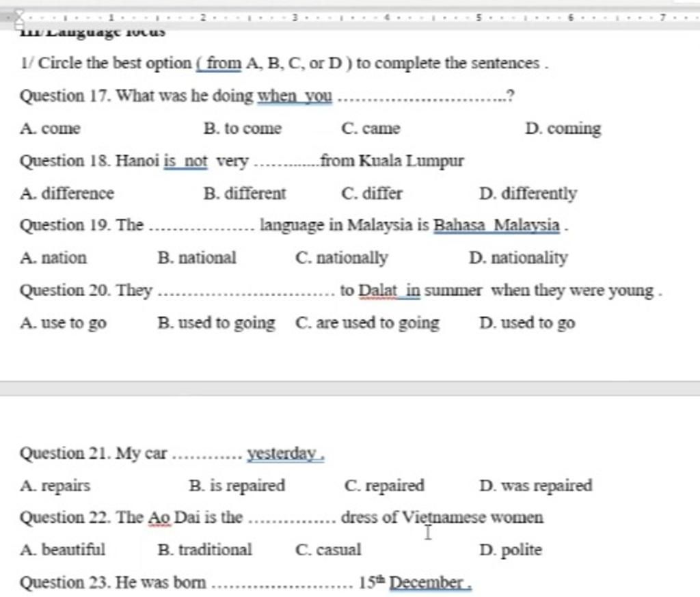Select answer 'C. came'
The width and height of the screenshot is (700, 597).
click(x=371, y=129)
